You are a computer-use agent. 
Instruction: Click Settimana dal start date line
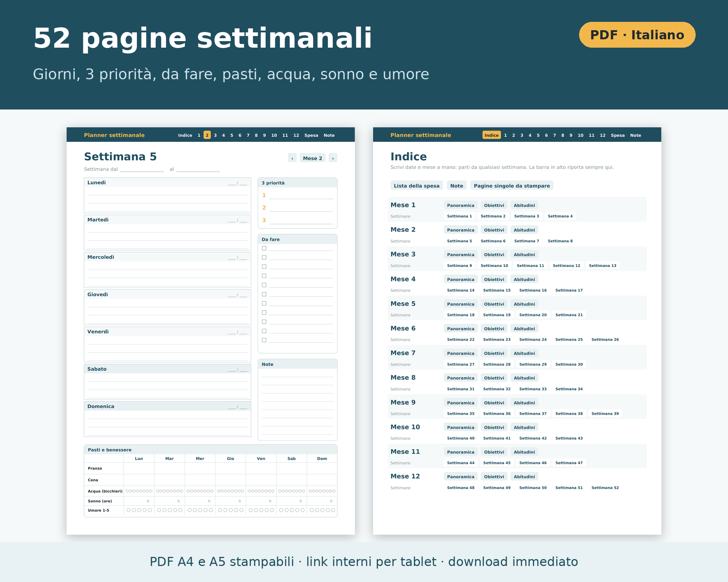pos(142,170)
